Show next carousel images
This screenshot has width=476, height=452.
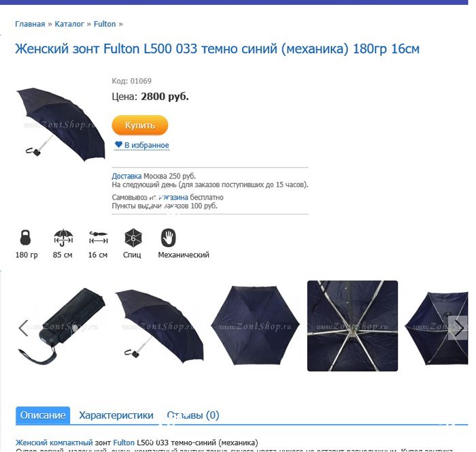click(x=459, y=328)
